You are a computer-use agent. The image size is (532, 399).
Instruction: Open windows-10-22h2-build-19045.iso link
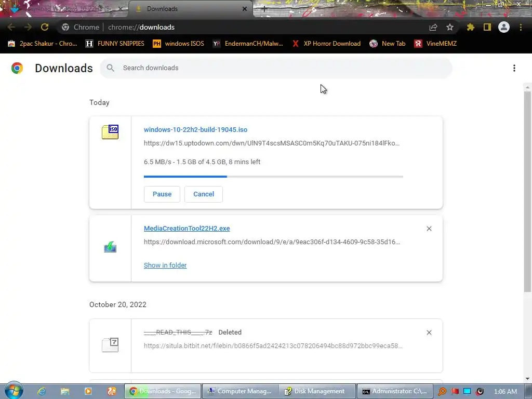(195, 129)
